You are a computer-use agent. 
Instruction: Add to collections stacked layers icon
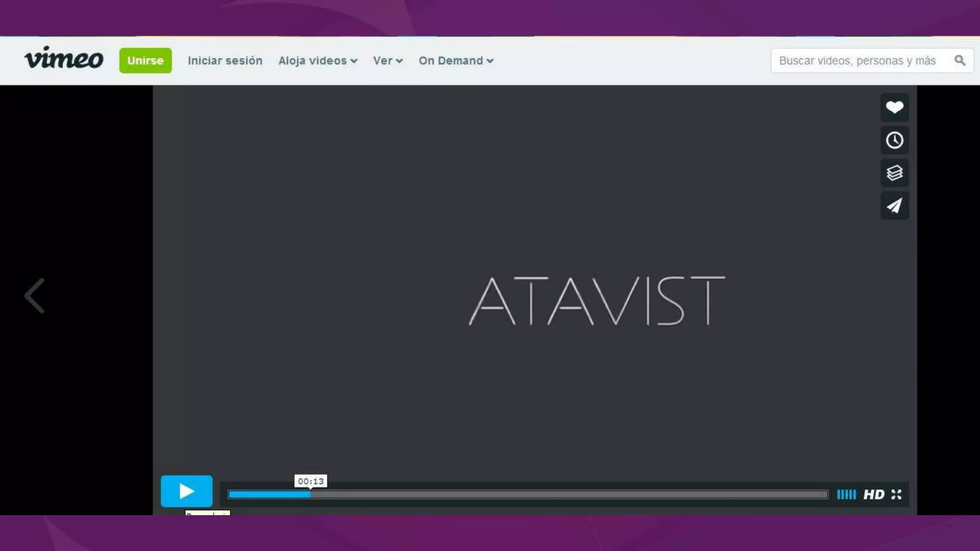[x=894, y=173]
